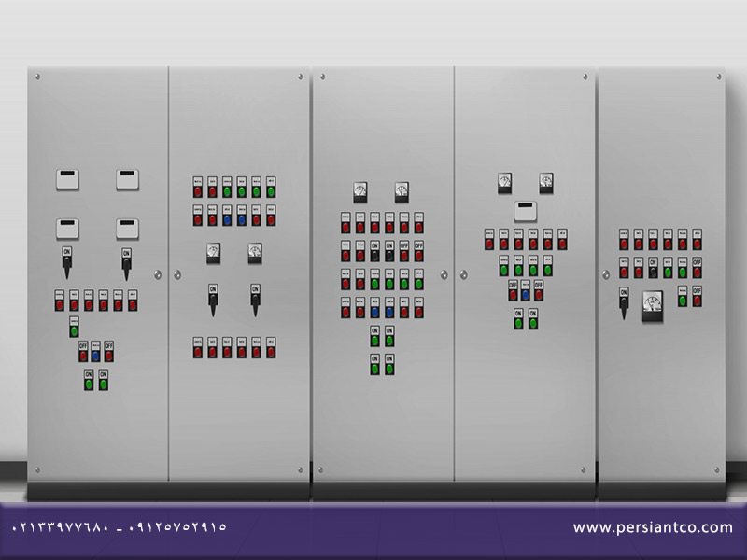
Task: Push the left OFF button on the leftmost cabinet
Action: click(x=83, y=352)
